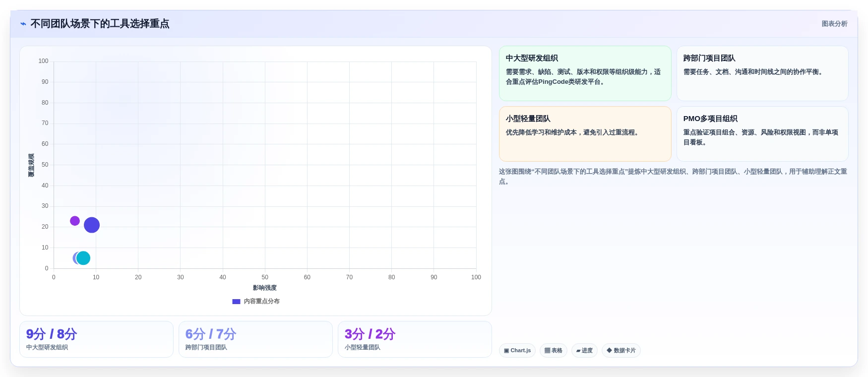Click the blue lightning icon beside the title

pyautogui.click(x=23, y=24)
